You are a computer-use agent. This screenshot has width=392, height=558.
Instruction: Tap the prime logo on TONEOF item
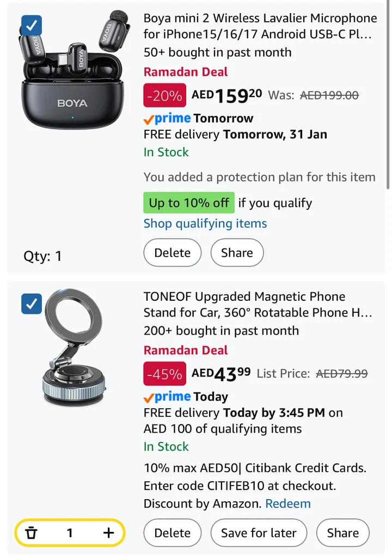coord(167,397)
